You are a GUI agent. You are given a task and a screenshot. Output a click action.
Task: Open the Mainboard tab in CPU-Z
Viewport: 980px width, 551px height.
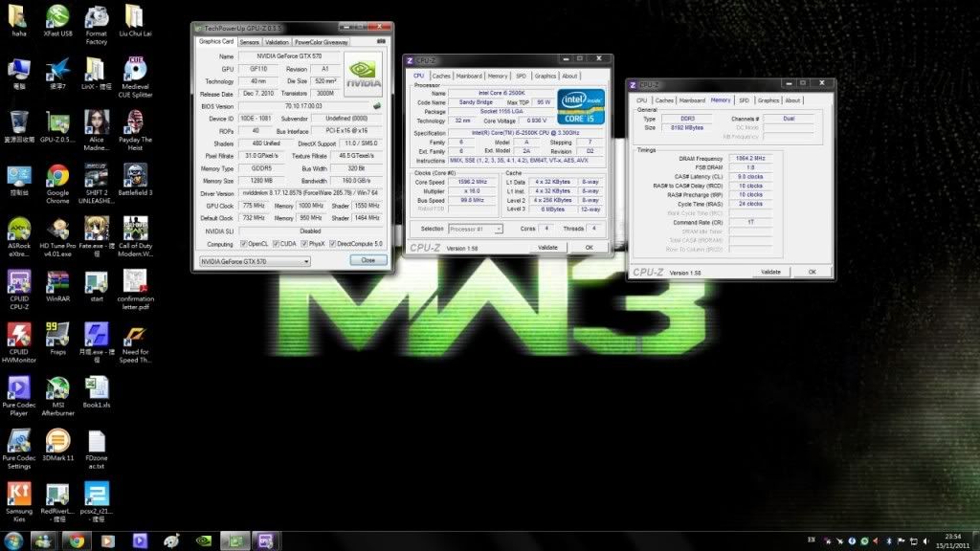click(x=469, y=76)
